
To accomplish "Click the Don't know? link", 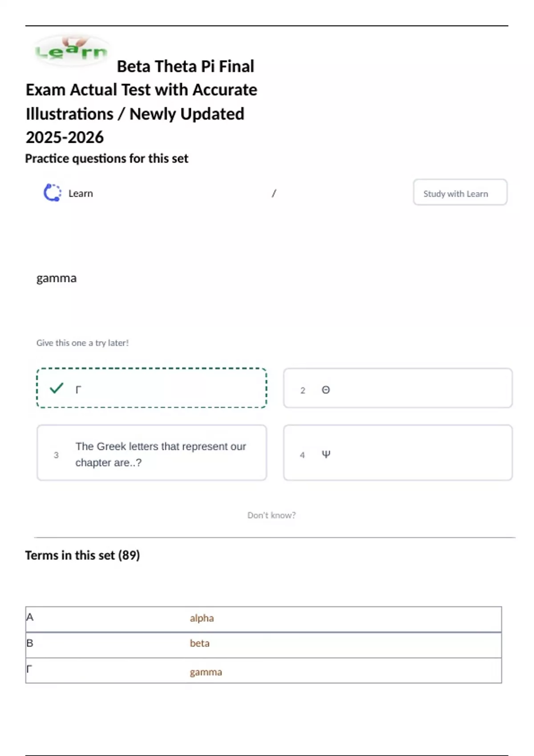I will [x=271, y=515].
